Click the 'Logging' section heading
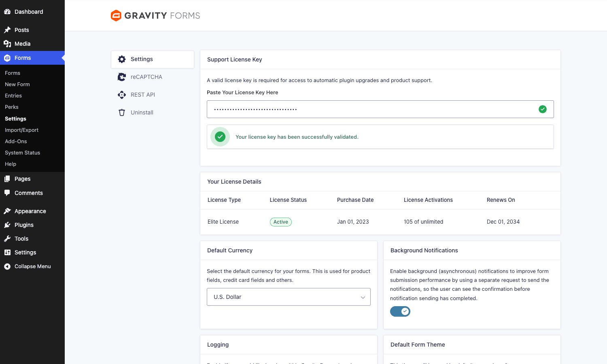The image size is (607, 364). [x=218, y=345]
